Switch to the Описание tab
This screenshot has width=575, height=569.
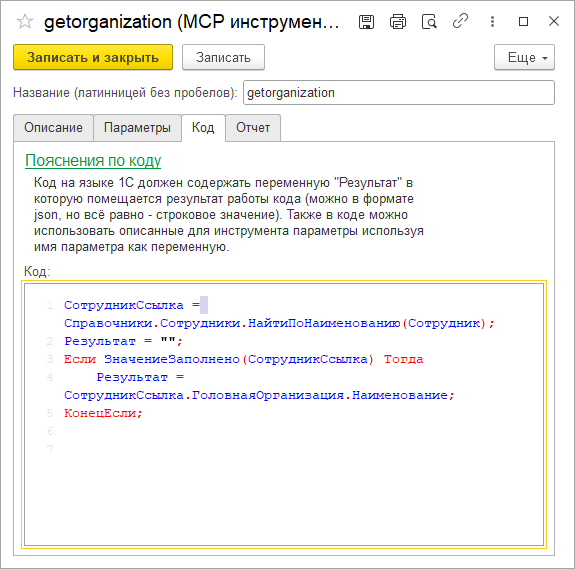point(54,128)
